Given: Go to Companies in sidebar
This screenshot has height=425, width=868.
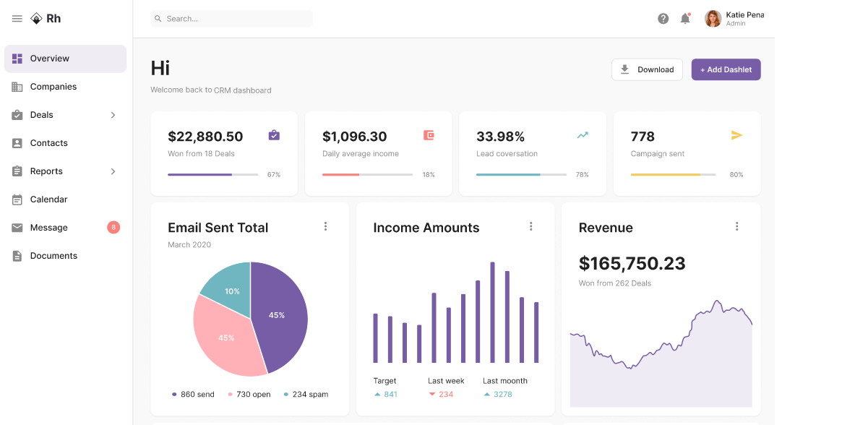Looking at the screenshot, I should [x=53, y=87].
